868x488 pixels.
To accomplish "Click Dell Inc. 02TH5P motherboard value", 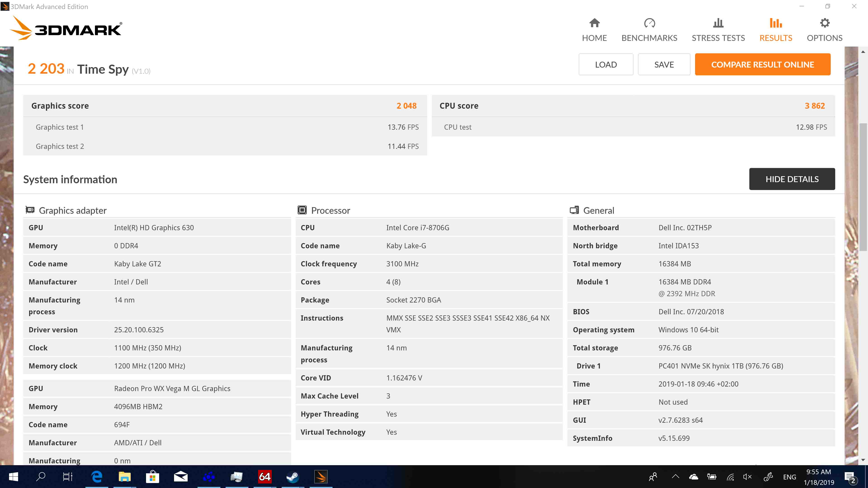I will [685, 228].
